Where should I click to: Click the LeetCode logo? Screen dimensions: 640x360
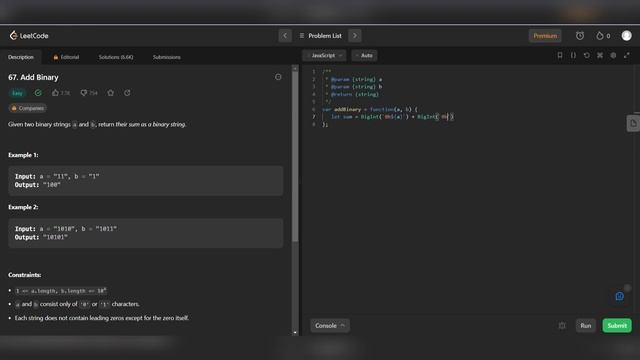29,36
